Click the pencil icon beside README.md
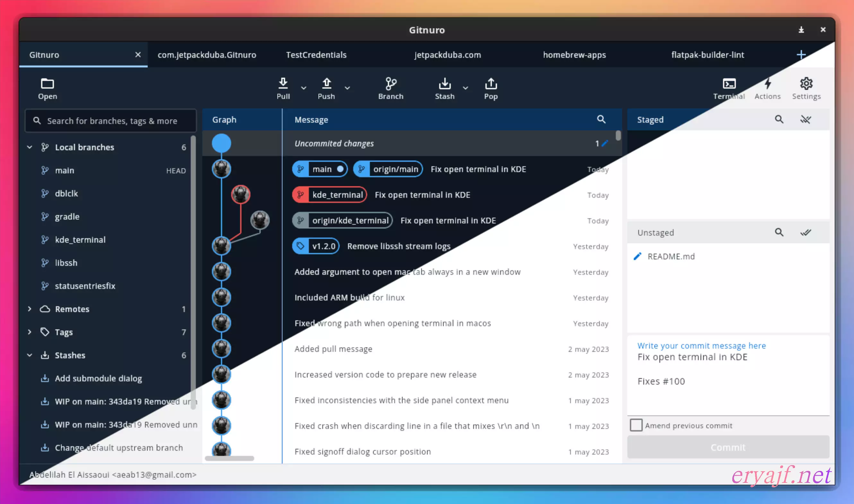 point(638,256)
